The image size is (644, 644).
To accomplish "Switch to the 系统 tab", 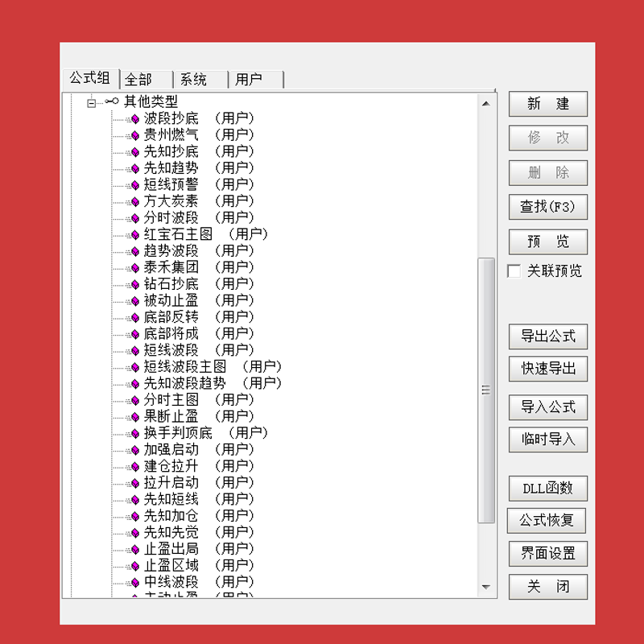I will pos(200,80).
